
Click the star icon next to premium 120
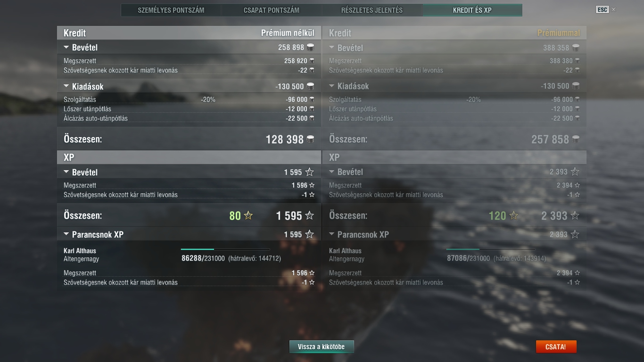point(514,215)
